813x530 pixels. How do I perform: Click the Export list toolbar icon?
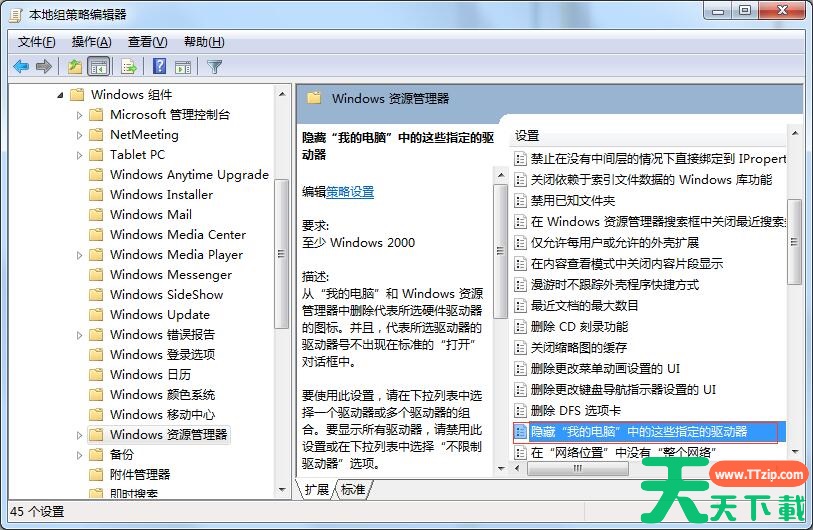128,67
